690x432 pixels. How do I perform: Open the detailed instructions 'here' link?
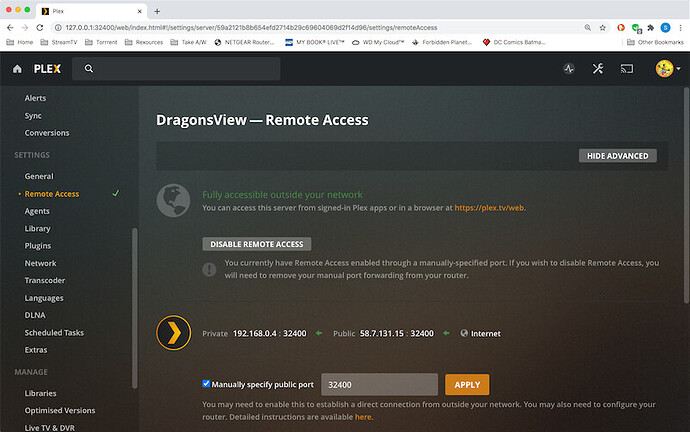coord(363,417)
